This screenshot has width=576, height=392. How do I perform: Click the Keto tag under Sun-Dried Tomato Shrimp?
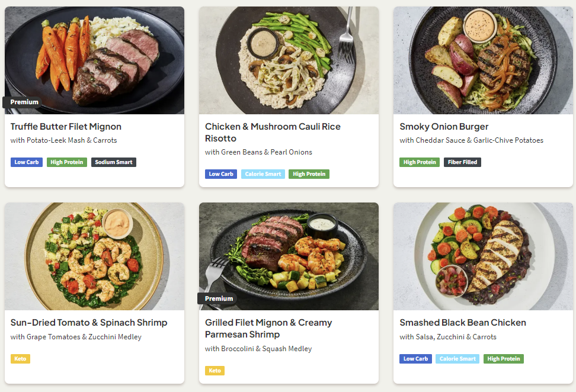pyautogui.click(x=20, y=359)
